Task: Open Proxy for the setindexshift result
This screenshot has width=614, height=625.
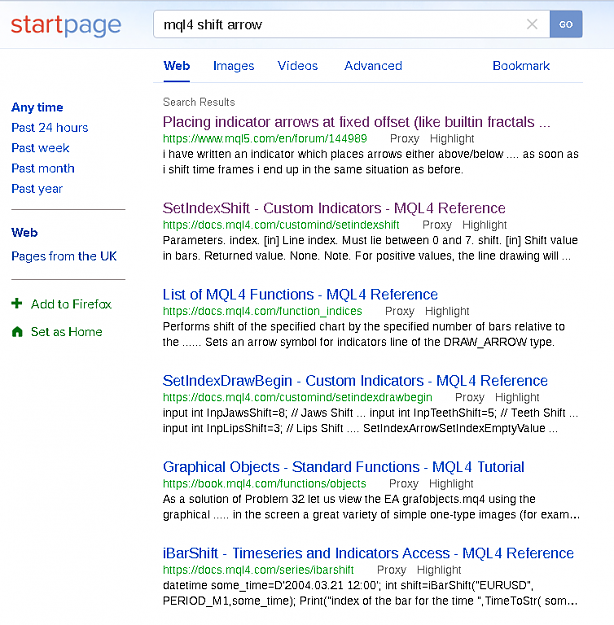Action: pos(437,225)
